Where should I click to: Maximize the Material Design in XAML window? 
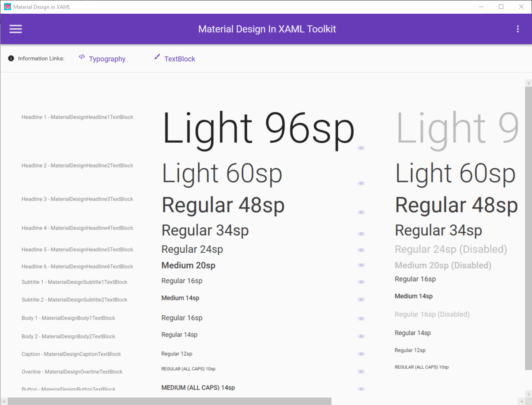tap(501, 7)
